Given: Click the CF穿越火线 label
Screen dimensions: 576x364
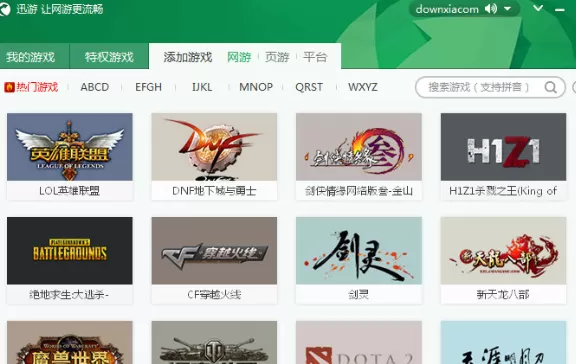Looking at the screenshot, I should (x=214, y=295).
